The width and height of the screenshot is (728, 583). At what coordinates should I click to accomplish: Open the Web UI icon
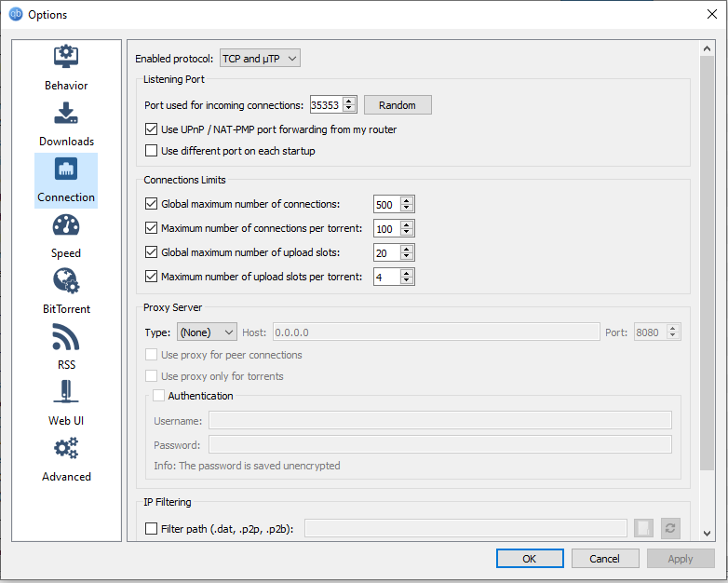[x=66, y=391]
